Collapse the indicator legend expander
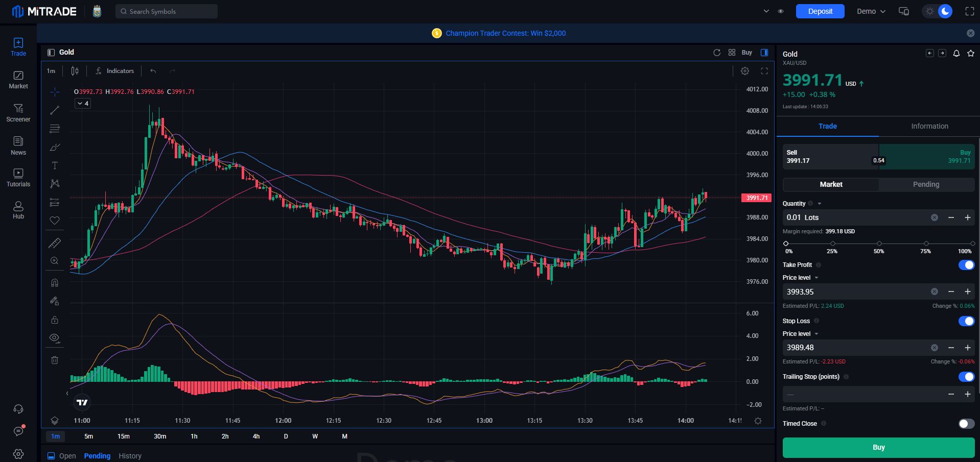The image size is (980, 462). [x=83, y=104]
